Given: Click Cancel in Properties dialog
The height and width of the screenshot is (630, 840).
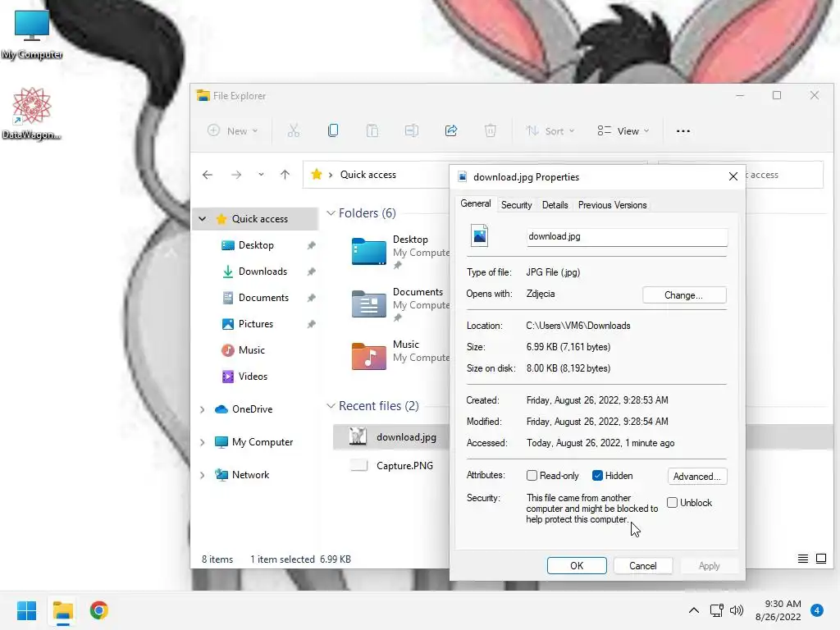Looking at the screenshot, I should [643, 566].
